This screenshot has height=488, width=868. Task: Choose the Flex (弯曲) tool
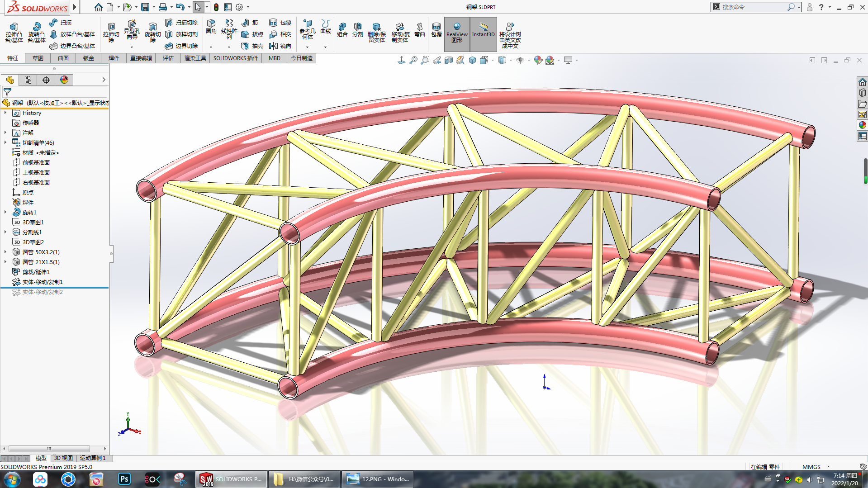420,30
